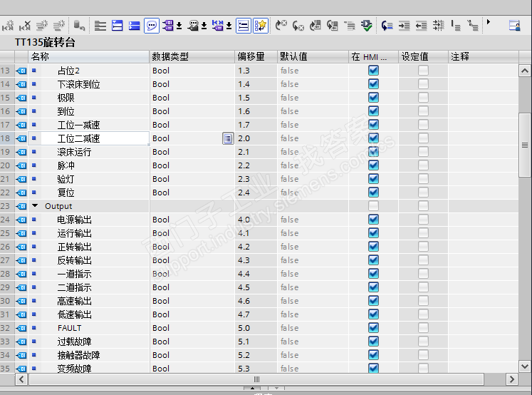Click the 偏移量 column header
Screen dimensions: 532x395
[256, 56]
